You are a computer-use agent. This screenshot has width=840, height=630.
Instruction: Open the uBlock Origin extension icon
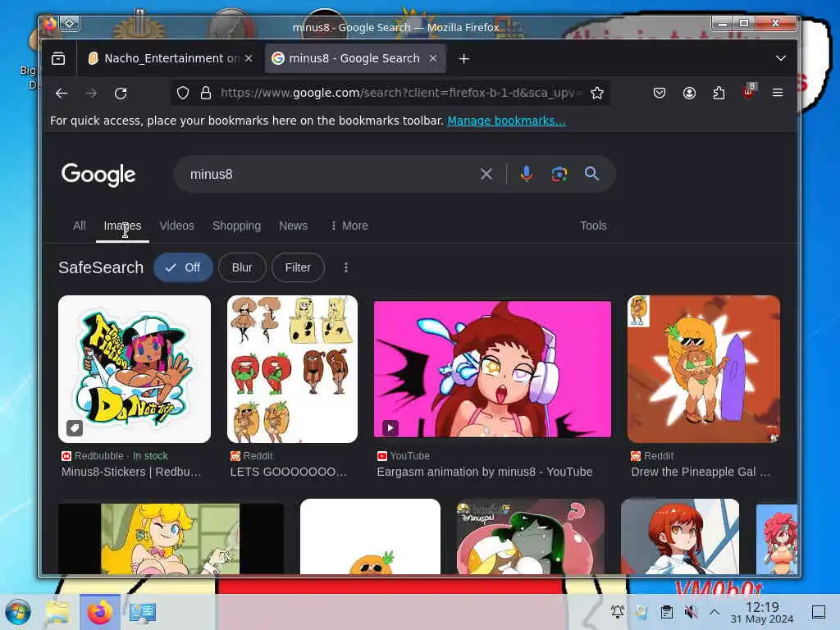748,92
